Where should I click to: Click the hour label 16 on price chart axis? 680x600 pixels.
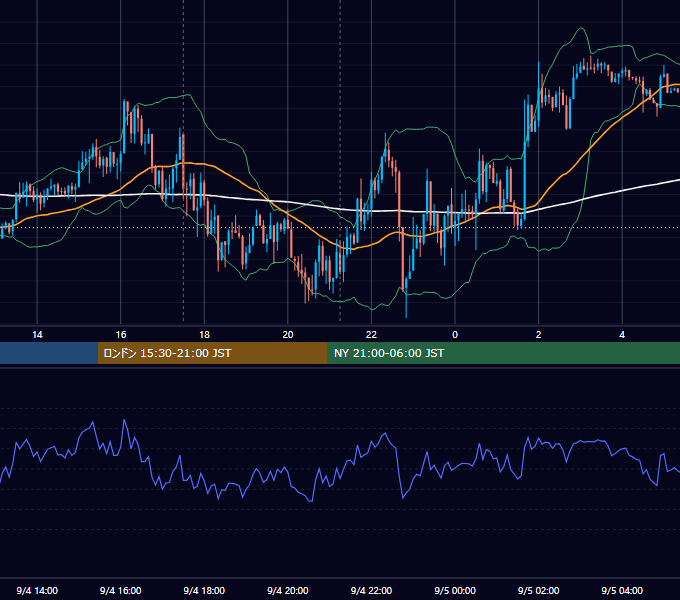121,335
